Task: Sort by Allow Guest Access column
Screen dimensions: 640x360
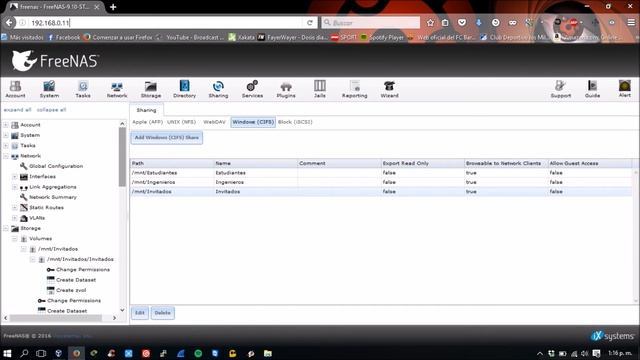Action: [x=590, y=163]
